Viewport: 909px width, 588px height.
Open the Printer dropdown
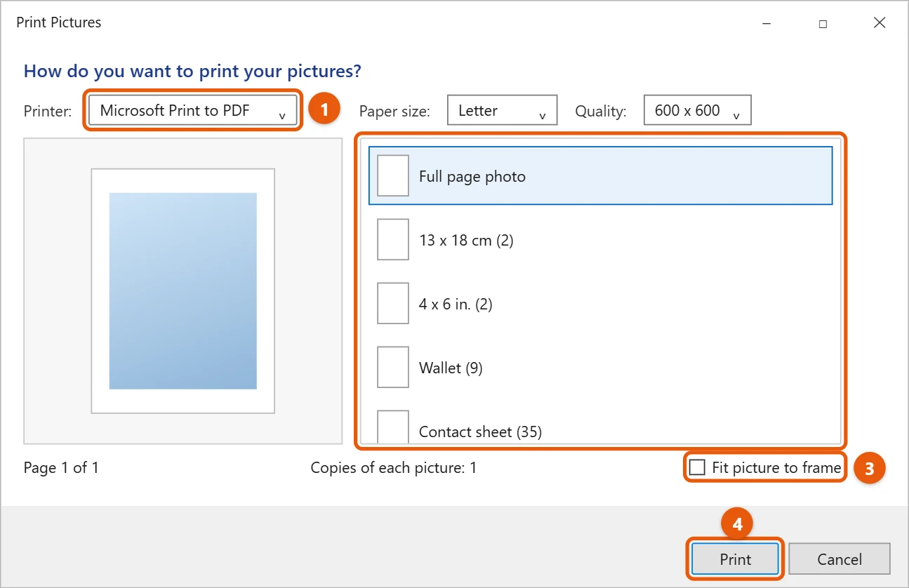coord(193,110)
